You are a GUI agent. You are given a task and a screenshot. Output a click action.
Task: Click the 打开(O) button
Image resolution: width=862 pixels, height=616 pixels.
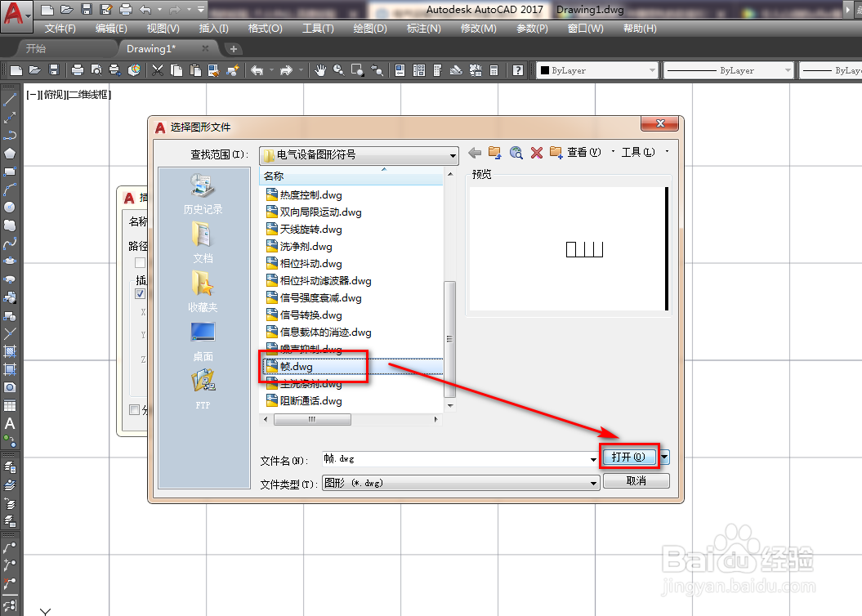pyautogui.click(x=629, y=457)
